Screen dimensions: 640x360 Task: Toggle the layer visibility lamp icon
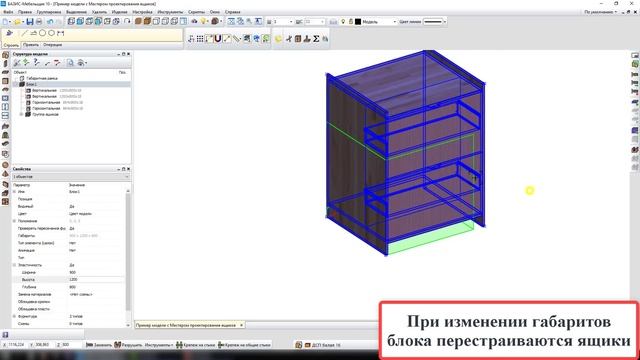pos(343,22)
